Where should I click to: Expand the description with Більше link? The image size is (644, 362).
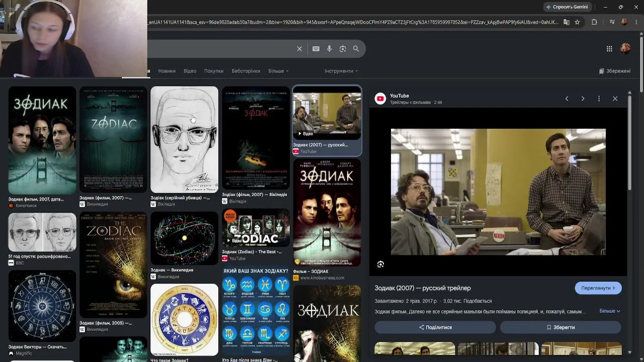point(610,311)
